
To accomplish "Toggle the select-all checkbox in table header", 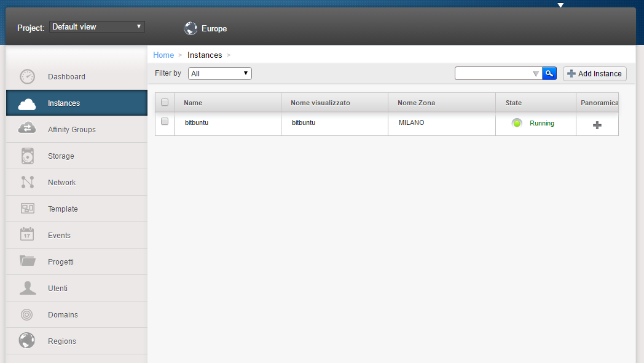I will pyautogui.click(x=165, y=103).
